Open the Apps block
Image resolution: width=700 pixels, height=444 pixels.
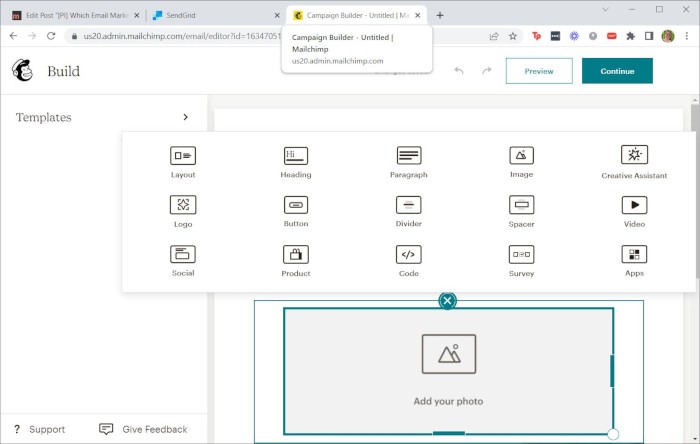[x=634, y=261]
